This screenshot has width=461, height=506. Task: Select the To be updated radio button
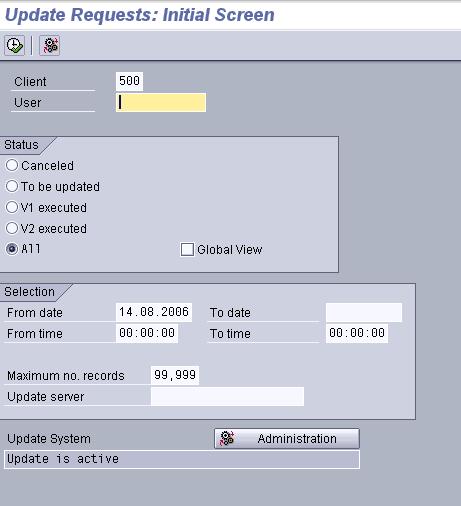point(12,186)
